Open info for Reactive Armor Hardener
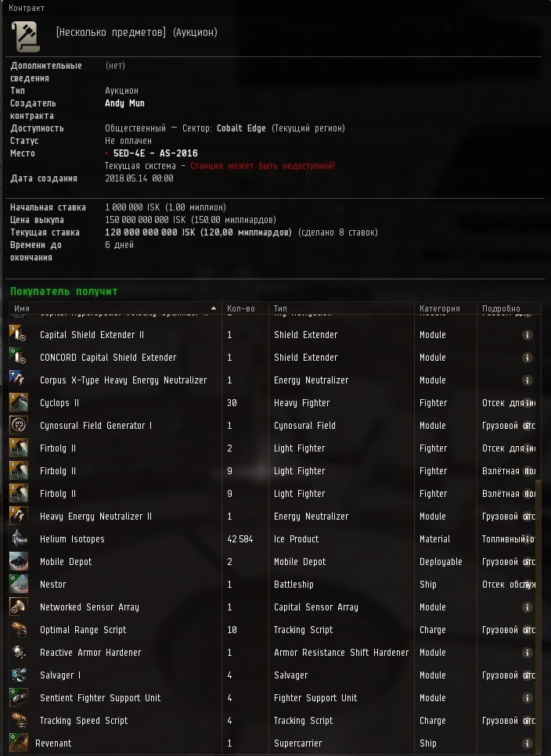551x756 pixels. click(528, 653)
